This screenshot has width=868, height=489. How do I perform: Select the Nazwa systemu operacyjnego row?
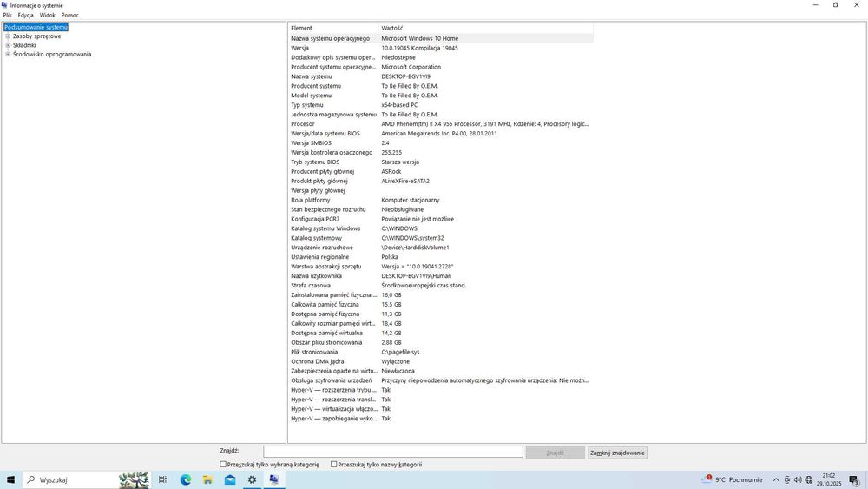pyautogui.click(x=441, y=38)
